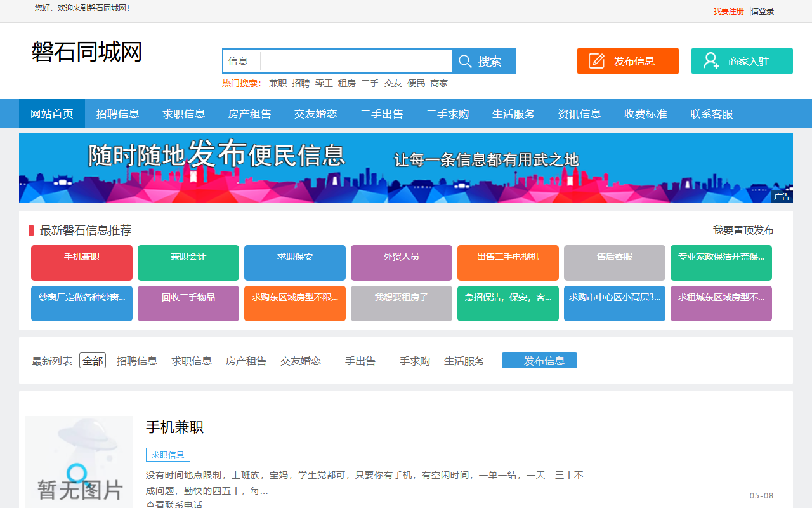
Task: Open the 回收二手物品 tile
Action: point(188,304)
